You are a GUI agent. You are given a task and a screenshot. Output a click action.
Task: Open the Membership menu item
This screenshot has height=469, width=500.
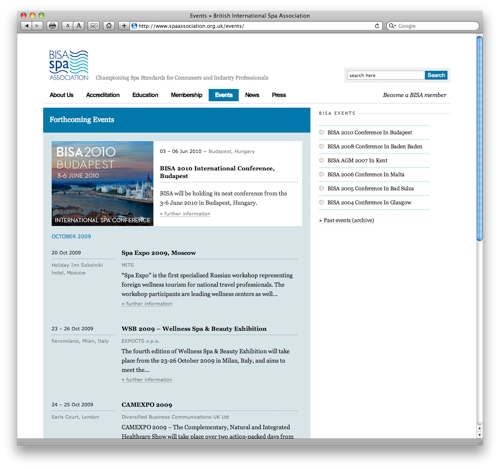pos(186,95)
